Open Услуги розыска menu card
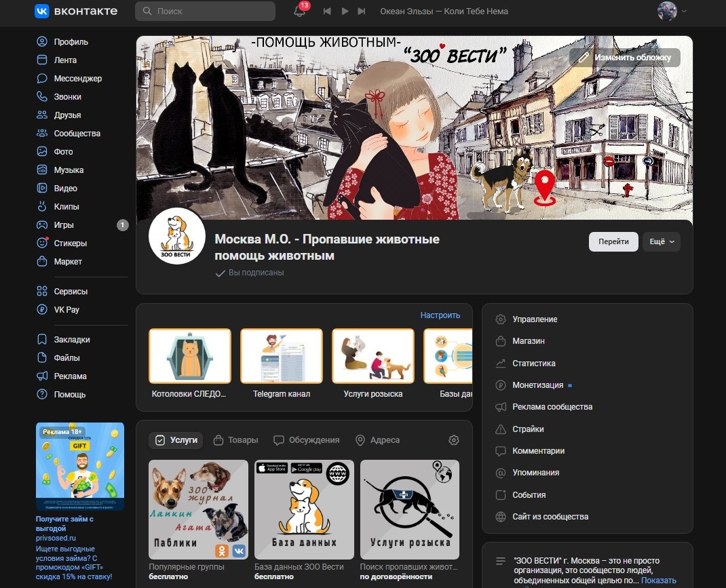The image size is (726, 588). pos(373,364)
